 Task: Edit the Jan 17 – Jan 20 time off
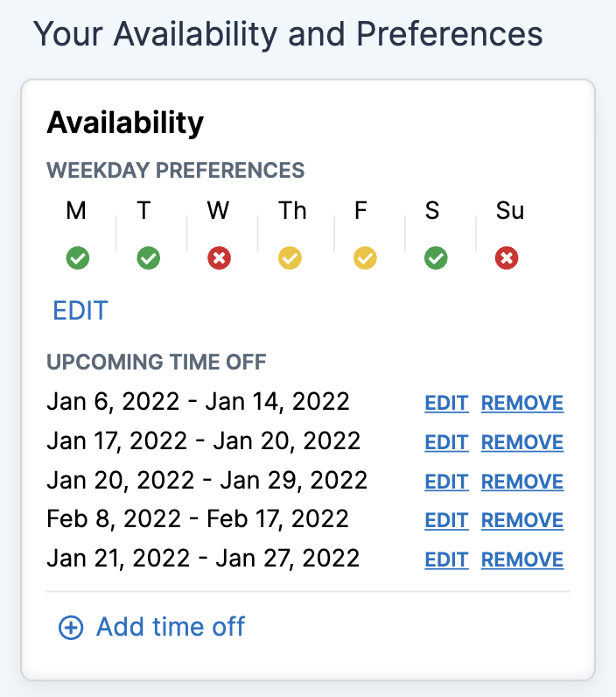pos(446,442)
